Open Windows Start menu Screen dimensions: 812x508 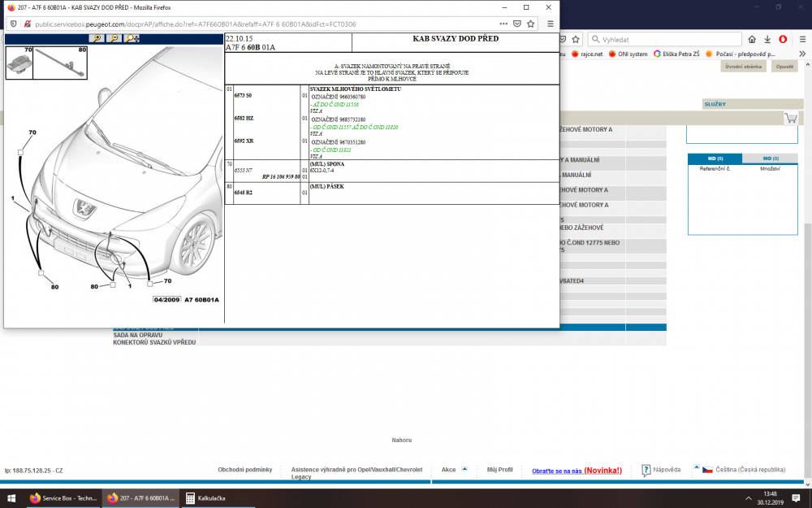pyautogui.click(x=11, y=498)
